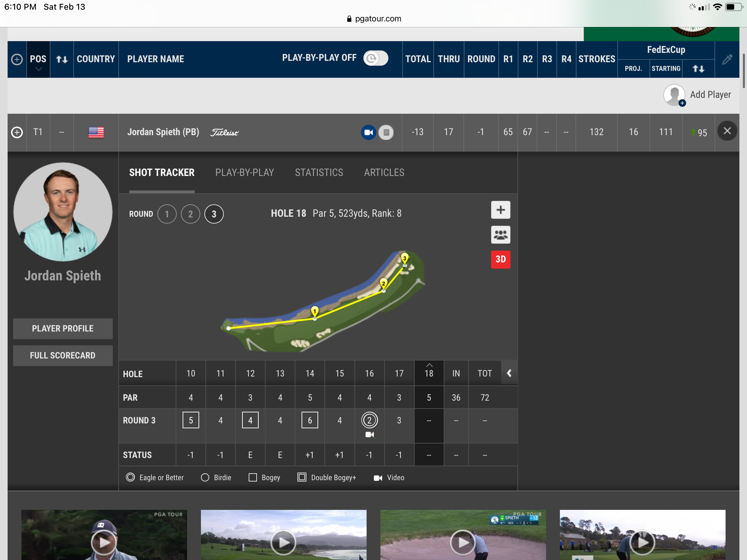Zoom in on hole map with plus button
Screen dimensions: 747x560
point(500,210)
